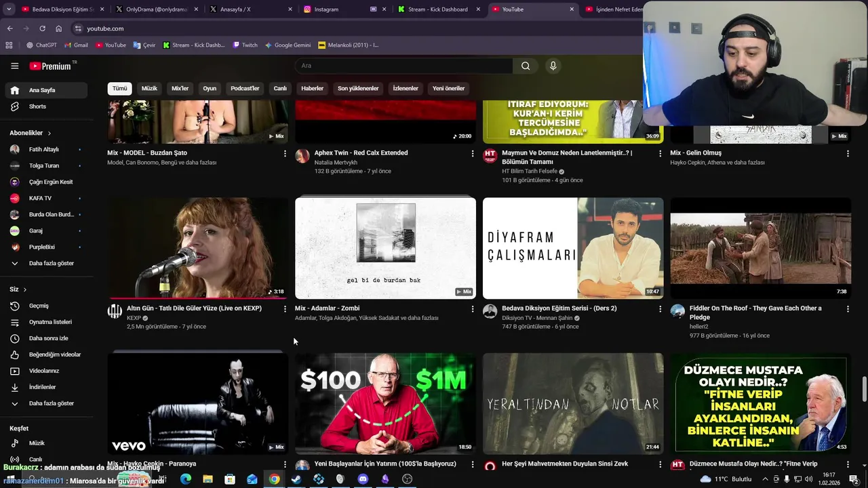
Task: Select the Mix'ler filter chip
Action: [x=180, y=89]
